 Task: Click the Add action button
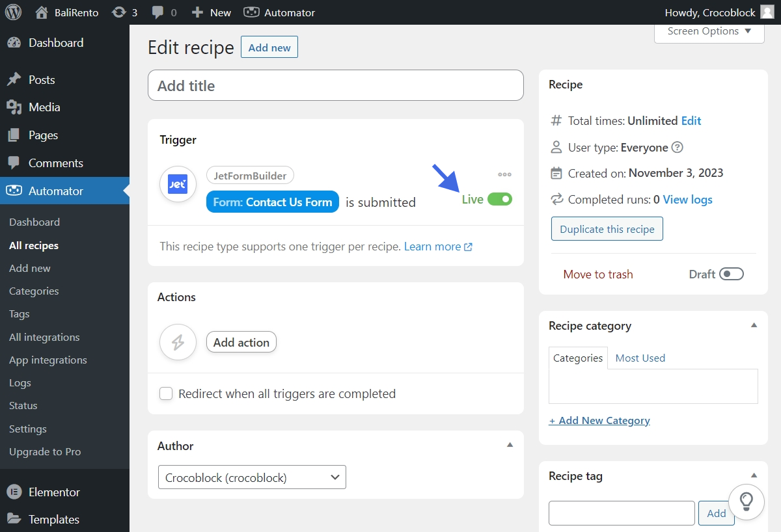[x=241, y=342]
